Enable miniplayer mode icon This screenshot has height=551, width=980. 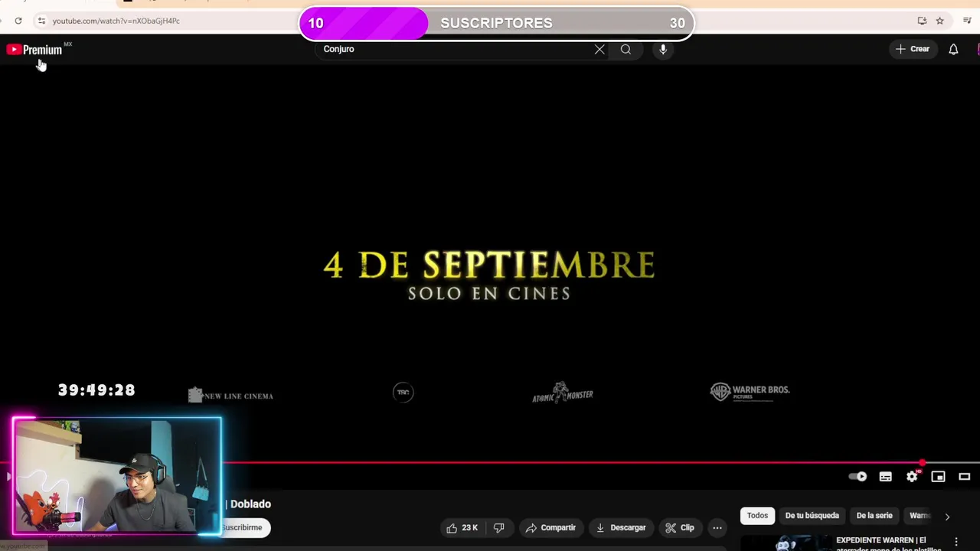click(x=938, y=477)
